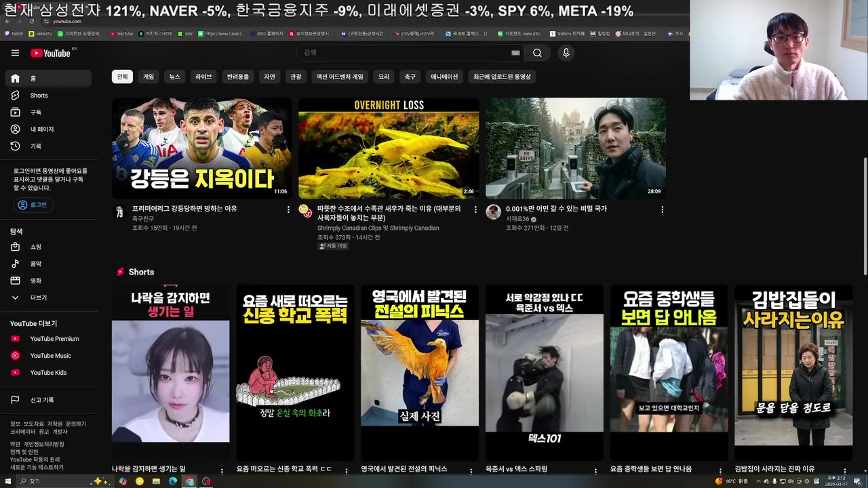Screen dimensions: 868x488
Task: Open the YouTube hamburger guide menu
Action: [15, 53]
